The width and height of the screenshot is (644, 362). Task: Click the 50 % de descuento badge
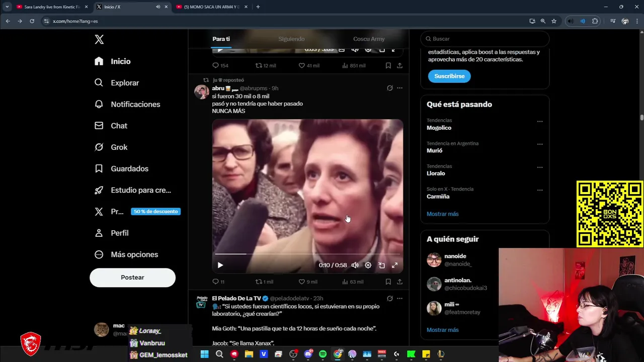pos(155,212)
